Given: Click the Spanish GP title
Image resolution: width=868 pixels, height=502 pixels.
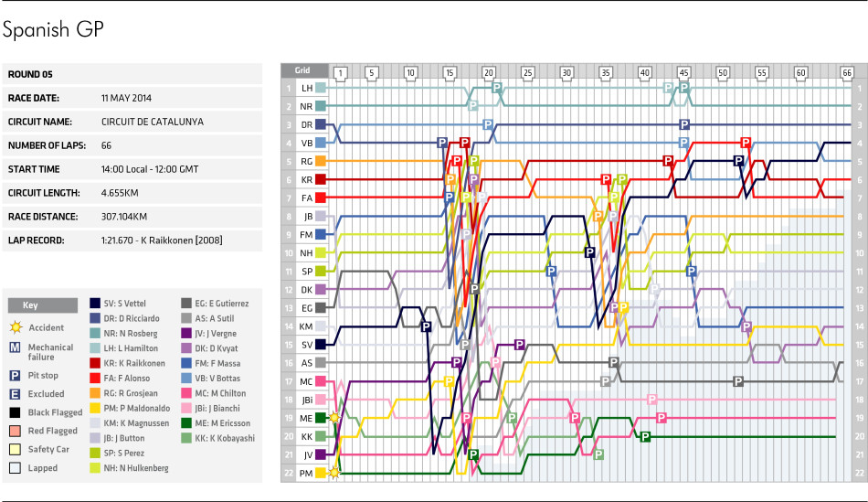Looking at the screenshot, I should pos(53,29).
